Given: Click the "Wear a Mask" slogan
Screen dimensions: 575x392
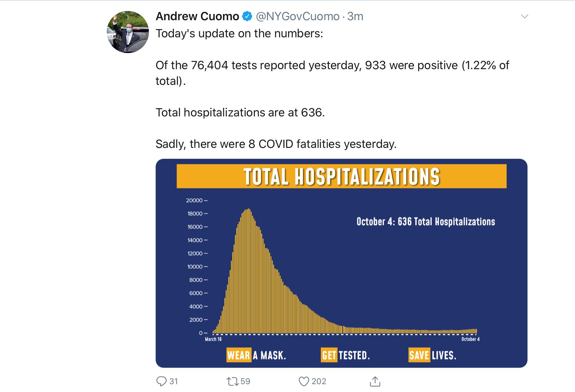Looking at the screenshot, I should pos(256,355).
